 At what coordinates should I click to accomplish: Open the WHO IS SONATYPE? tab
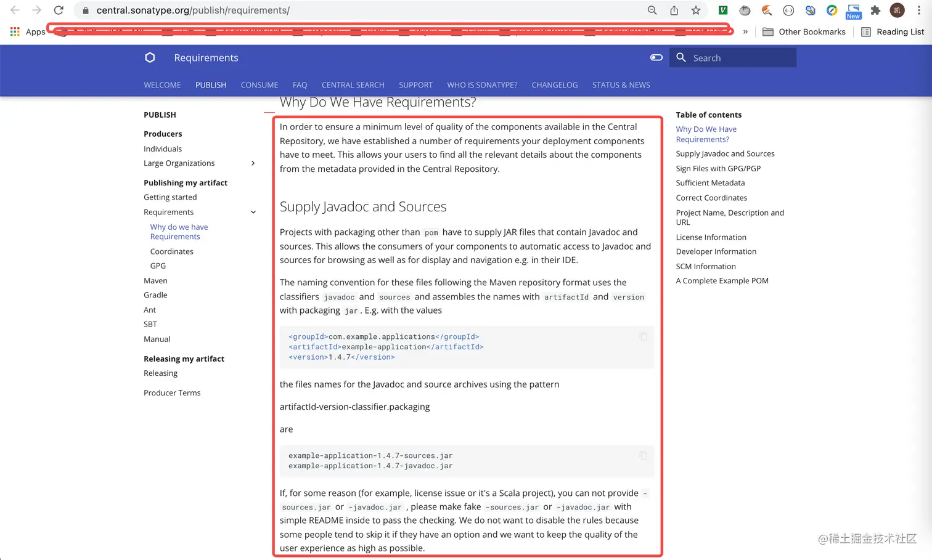[x=482, y=85]
